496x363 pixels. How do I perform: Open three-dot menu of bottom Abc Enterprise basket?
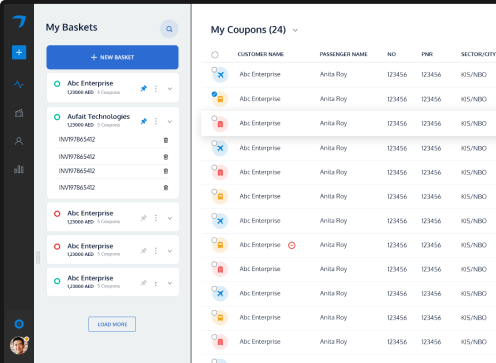(x=156, y=284)
